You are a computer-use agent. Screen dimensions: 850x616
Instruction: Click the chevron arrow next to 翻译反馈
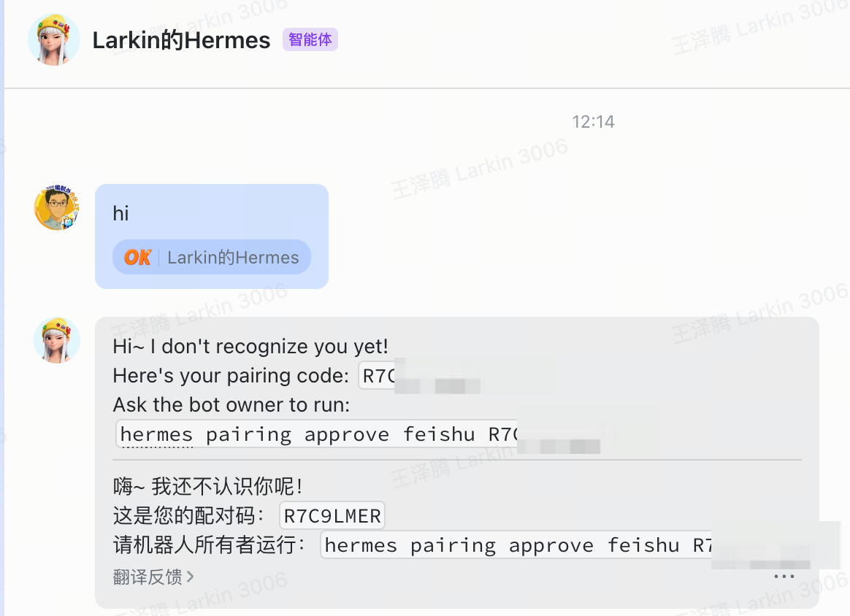point(191,577)
